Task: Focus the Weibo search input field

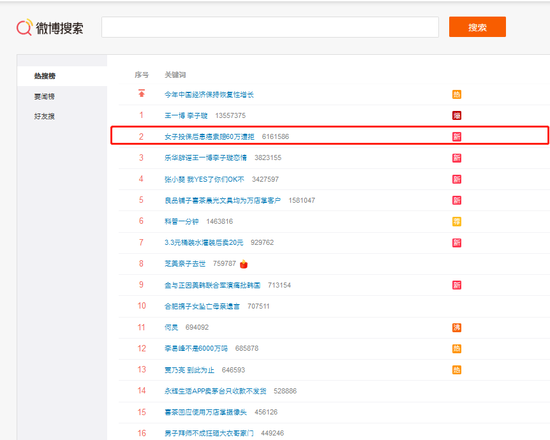Action: 270,27
